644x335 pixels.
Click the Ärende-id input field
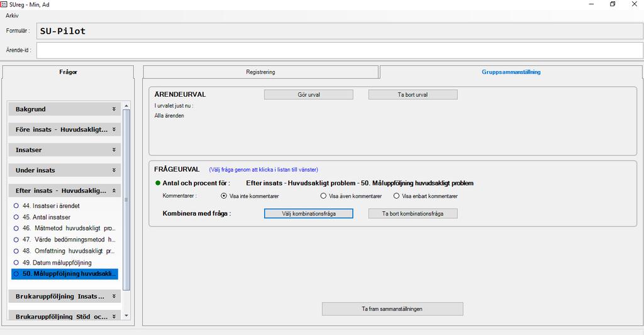point(340,50)
